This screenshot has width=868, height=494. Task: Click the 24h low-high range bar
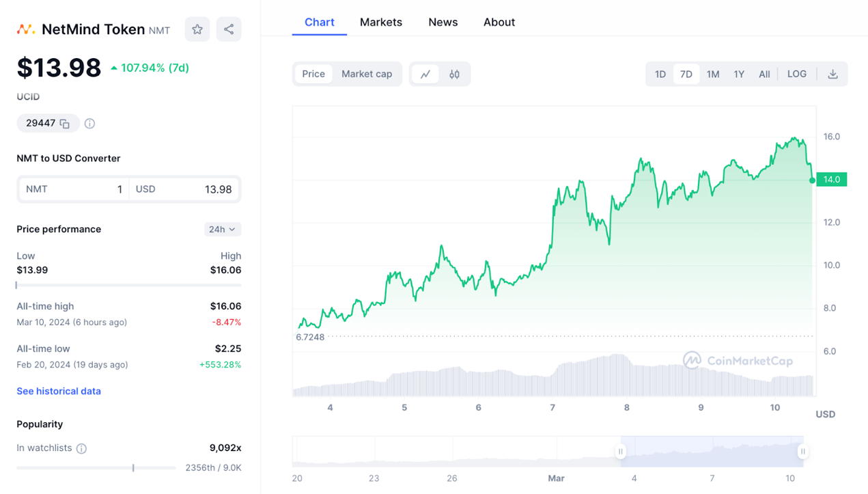128,286
